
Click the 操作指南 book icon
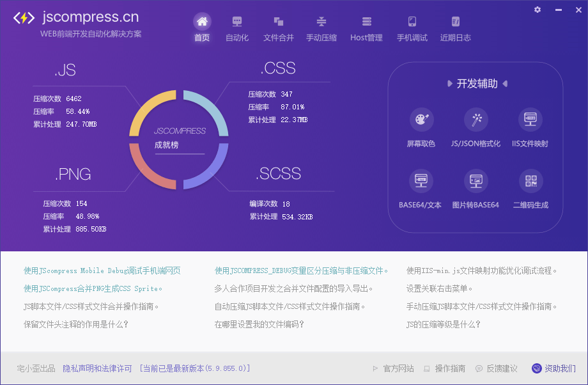[427, 368]
